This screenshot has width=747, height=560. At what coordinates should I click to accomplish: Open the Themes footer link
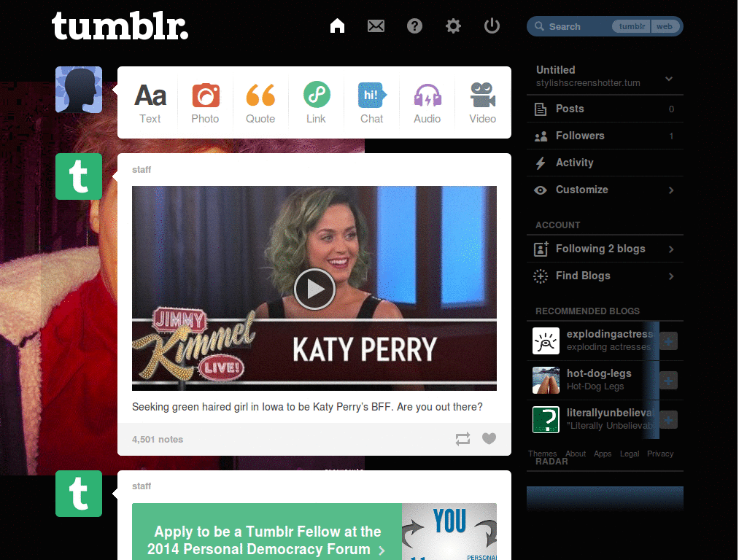pyautogui.click(x=542, y=454)
